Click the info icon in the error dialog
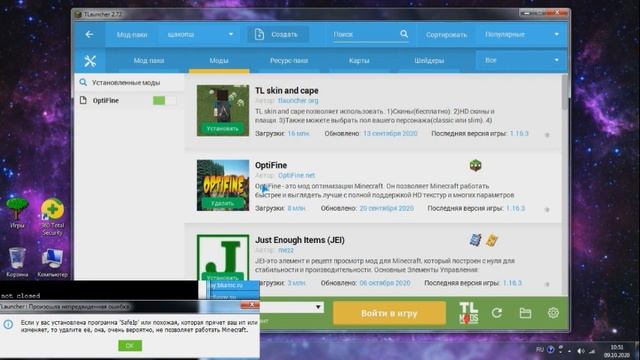 (8, 325)
